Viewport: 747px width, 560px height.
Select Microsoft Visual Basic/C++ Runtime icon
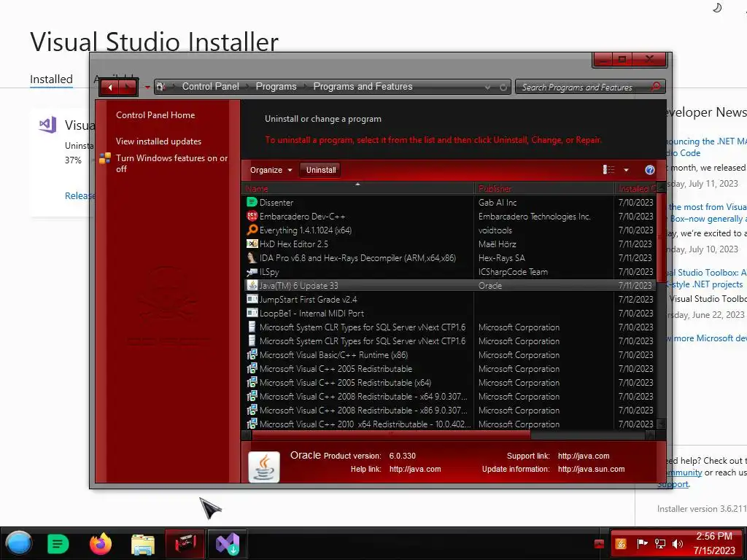[252, 355]
